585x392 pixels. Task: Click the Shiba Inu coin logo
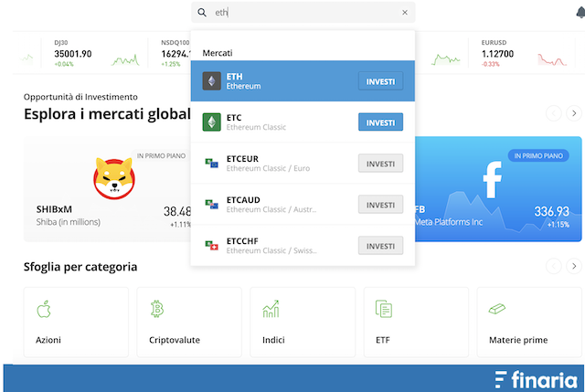(114, 178)
